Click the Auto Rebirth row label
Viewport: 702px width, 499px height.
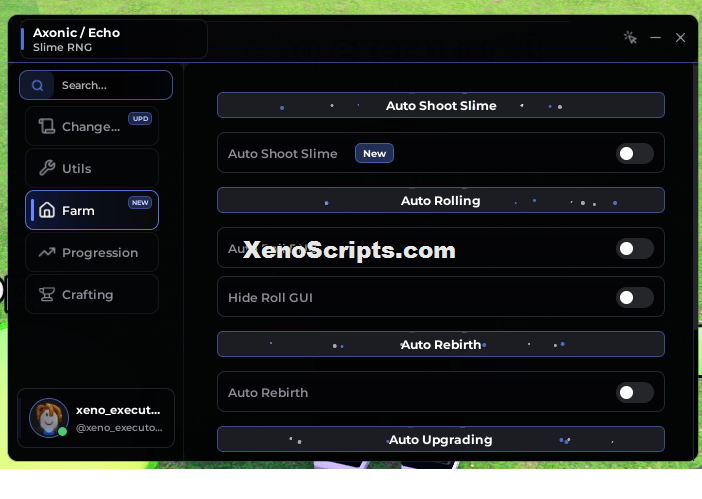tap(268, 392)
